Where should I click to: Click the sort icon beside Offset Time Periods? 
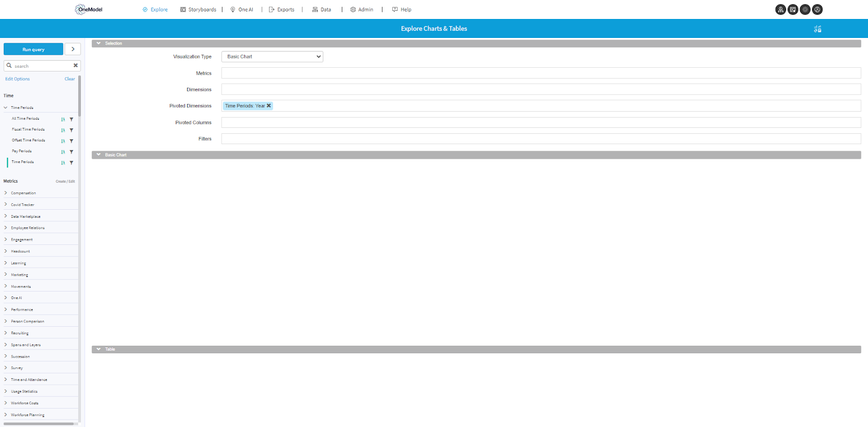tap(63, 141)
